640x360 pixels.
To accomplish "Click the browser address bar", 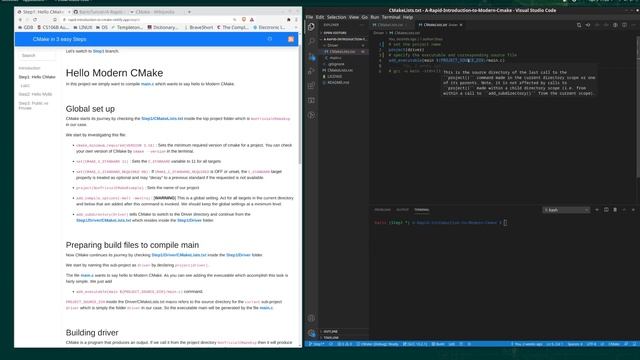I will point(149,19).
